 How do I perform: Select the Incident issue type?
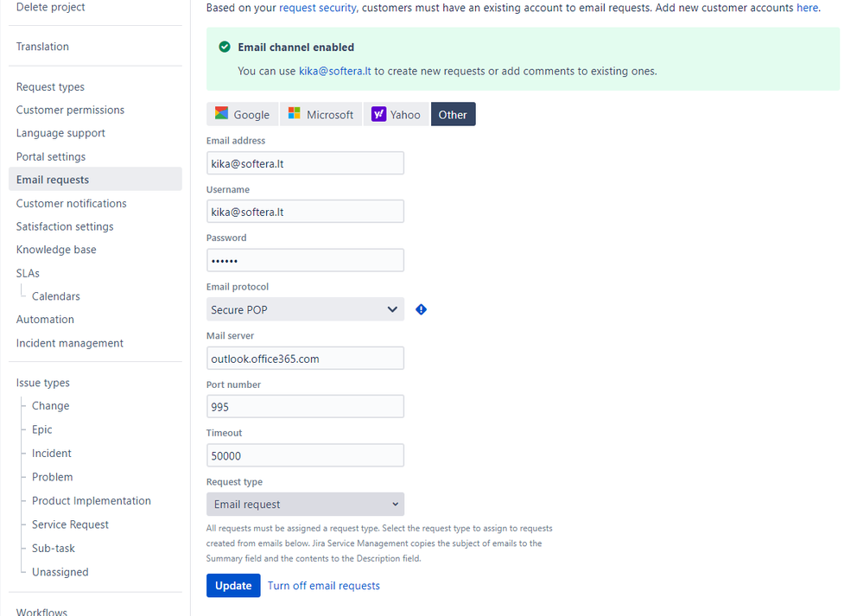[x=52, y=453]
